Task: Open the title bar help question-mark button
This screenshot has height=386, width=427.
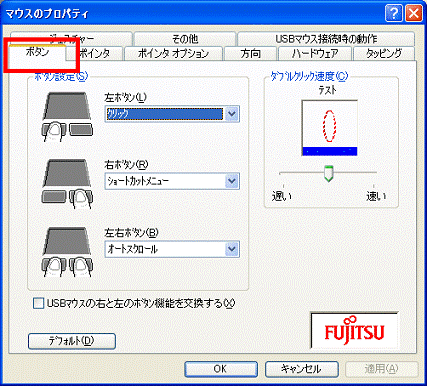Action: [x=393, y=13]
